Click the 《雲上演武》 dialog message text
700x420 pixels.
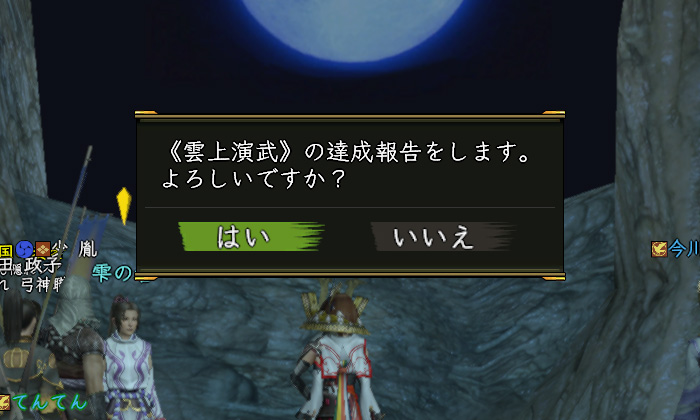point(345,164)
